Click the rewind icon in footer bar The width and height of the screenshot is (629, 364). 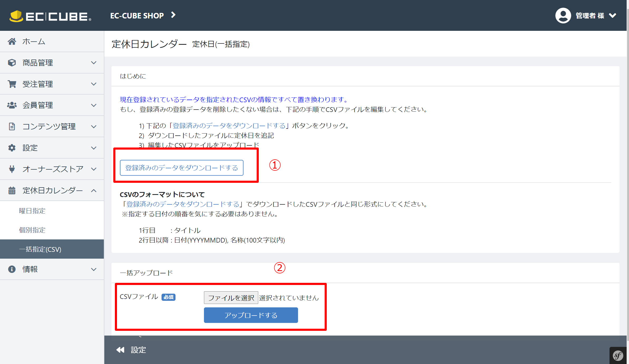click(x=120, y=350)
